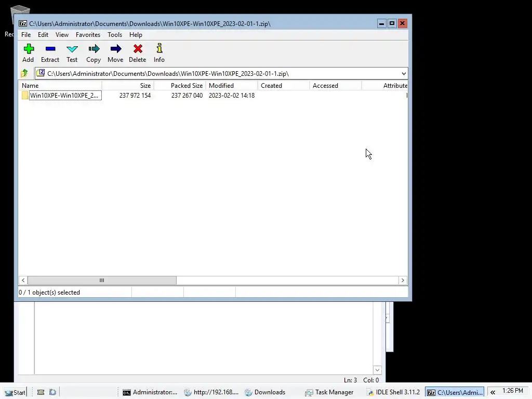
Task: Click the 7-Zip title bar icon
Action: tap(23, 23)
